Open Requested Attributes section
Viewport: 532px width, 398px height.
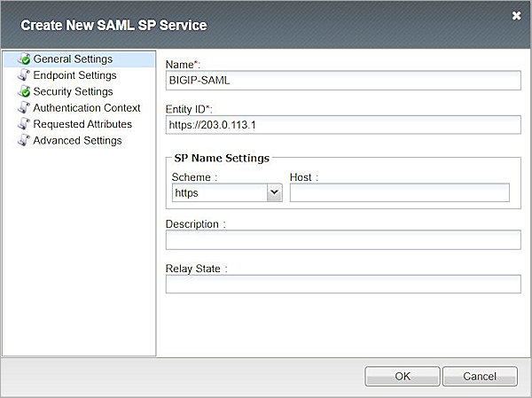[x=82, y=124]
